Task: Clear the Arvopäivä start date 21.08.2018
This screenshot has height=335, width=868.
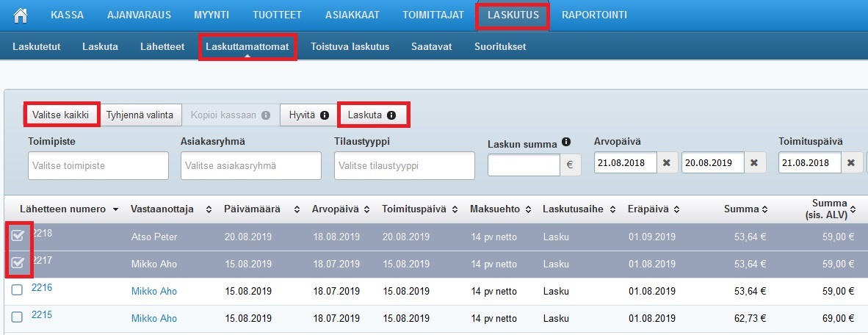Action: coord(666,163)
